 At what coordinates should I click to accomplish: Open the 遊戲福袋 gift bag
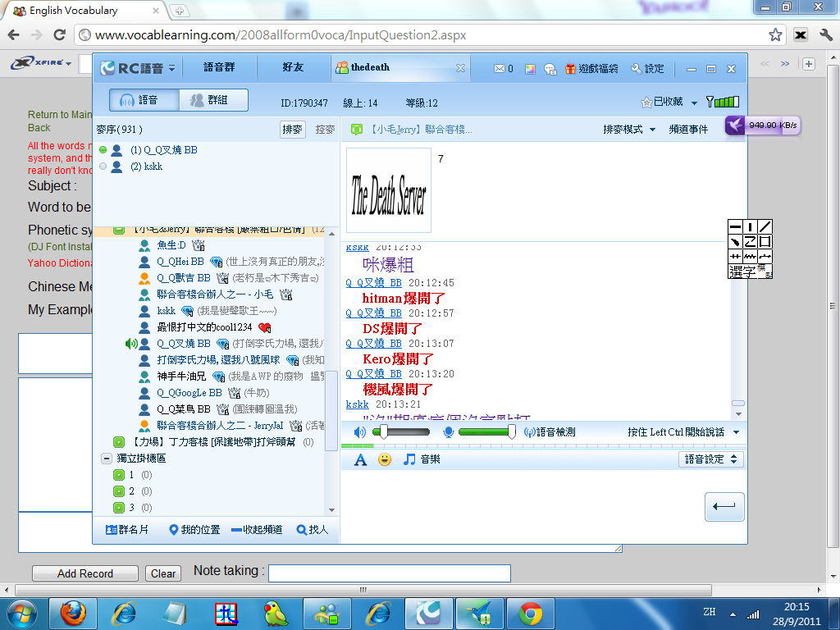pyautogui.click(x=591, y=69)
